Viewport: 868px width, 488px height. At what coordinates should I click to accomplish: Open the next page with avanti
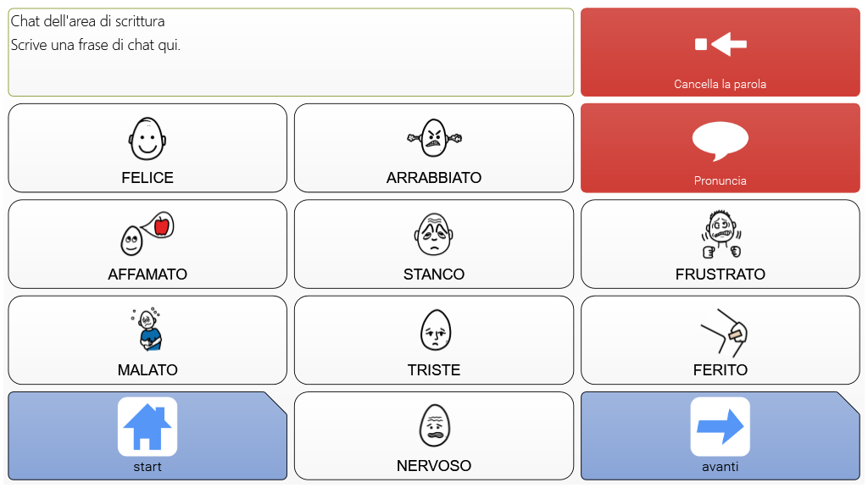pyautogui.click(x=721, y=436)
